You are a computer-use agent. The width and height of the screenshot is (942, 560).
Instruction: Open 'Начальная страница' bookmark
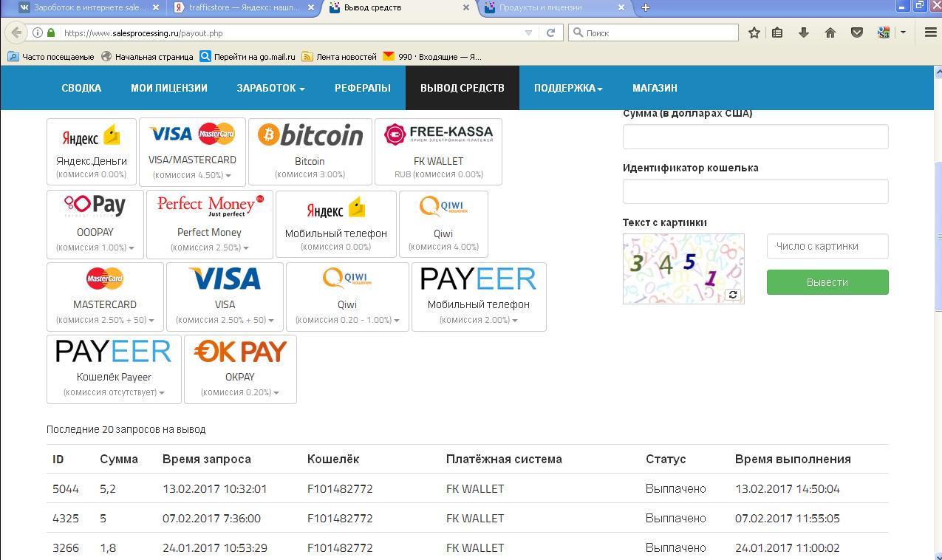147,57
